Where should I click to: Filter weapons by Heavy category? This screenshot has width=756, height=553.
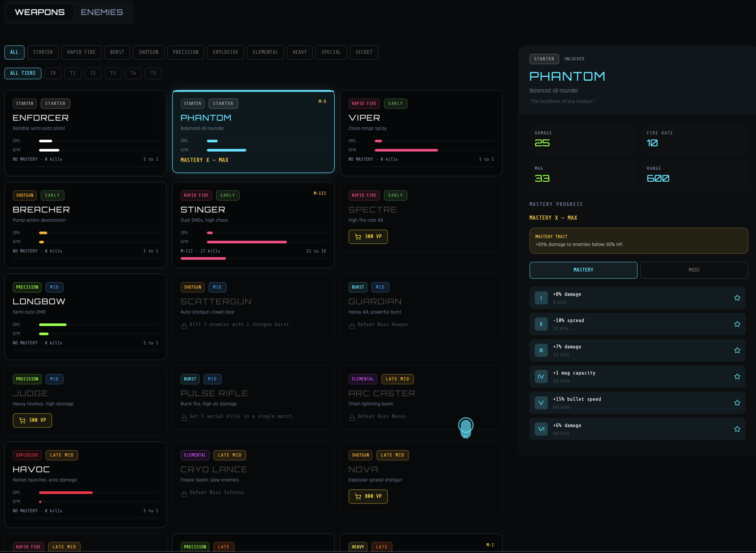click(300, 52)
